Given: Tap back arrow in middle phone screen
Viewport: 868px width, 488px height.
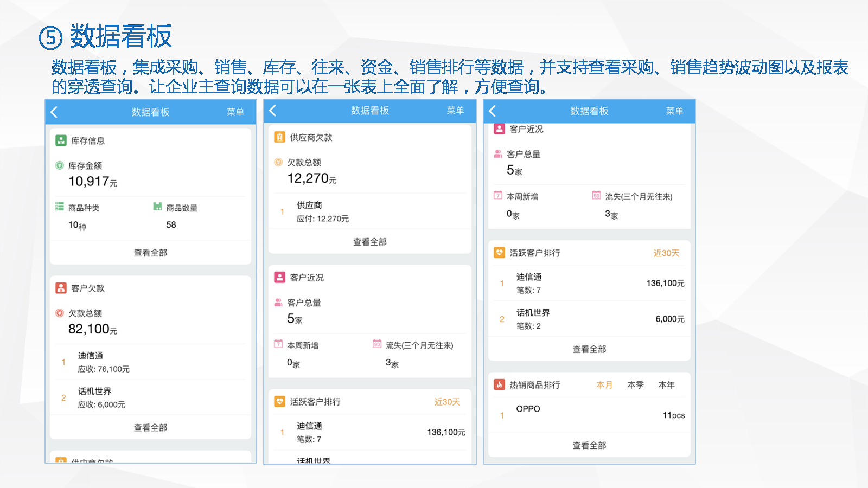Looking at the screenshot, I should pyautogui.click(x=273, y=111).
